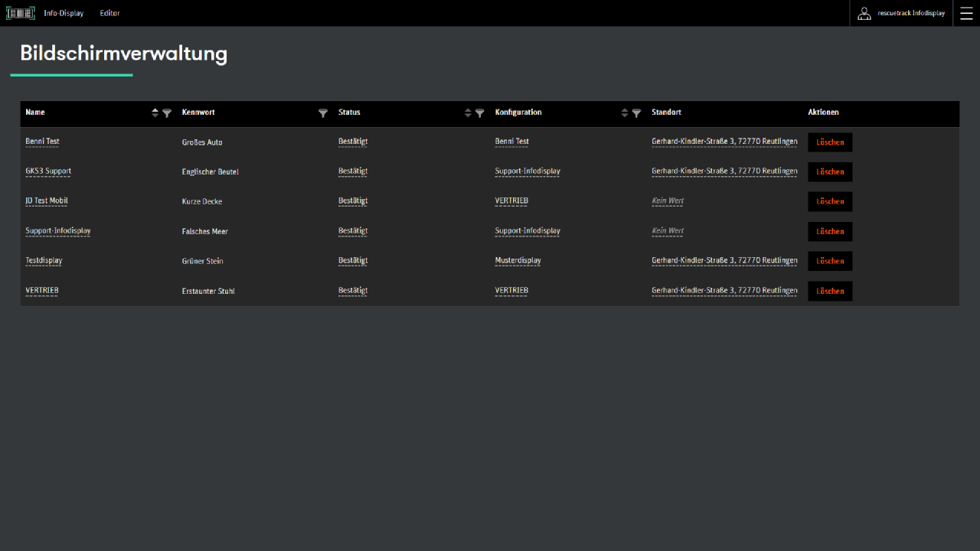Sort the table by Status
Screen dimensions: 980x551
pos(468,113)
